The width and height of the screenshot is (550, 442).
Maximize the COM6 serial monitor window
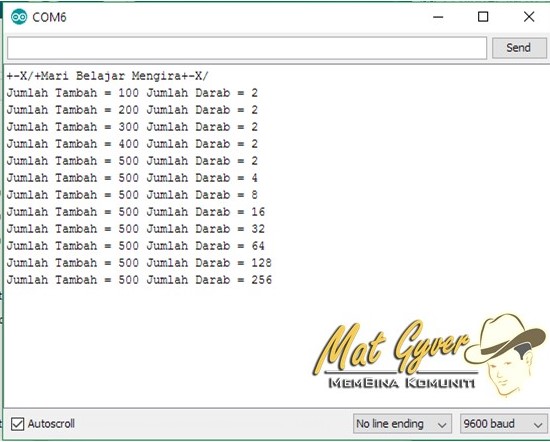click(x=483, y=17)
